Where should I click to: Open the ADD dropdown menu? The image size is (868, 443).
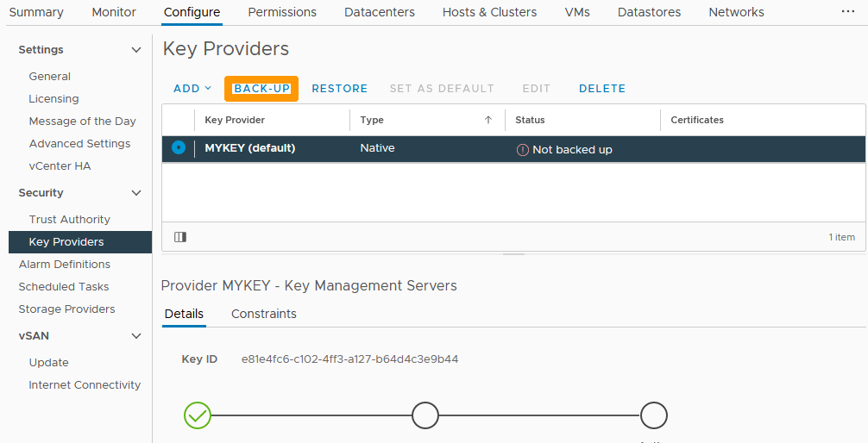click(192, 89)
